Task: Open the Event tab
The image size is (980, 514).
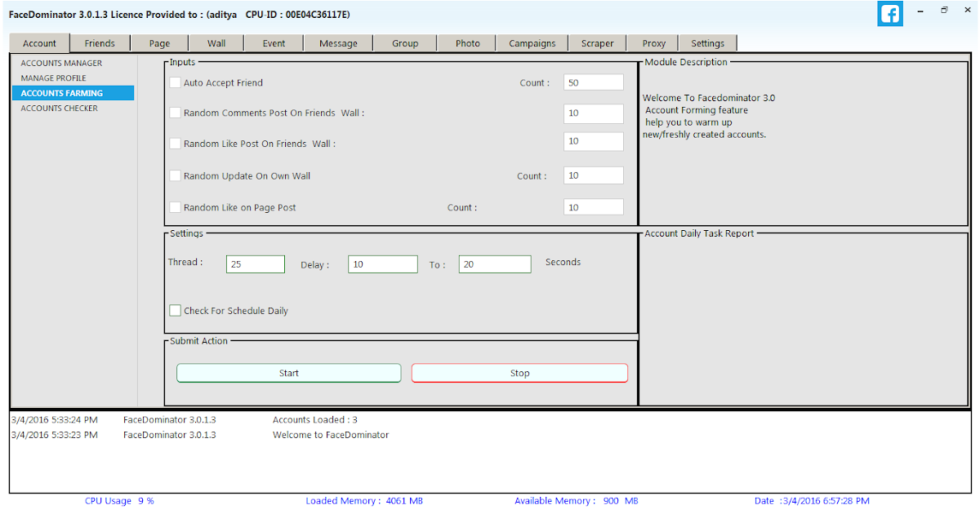Action: tap(274, 43)
